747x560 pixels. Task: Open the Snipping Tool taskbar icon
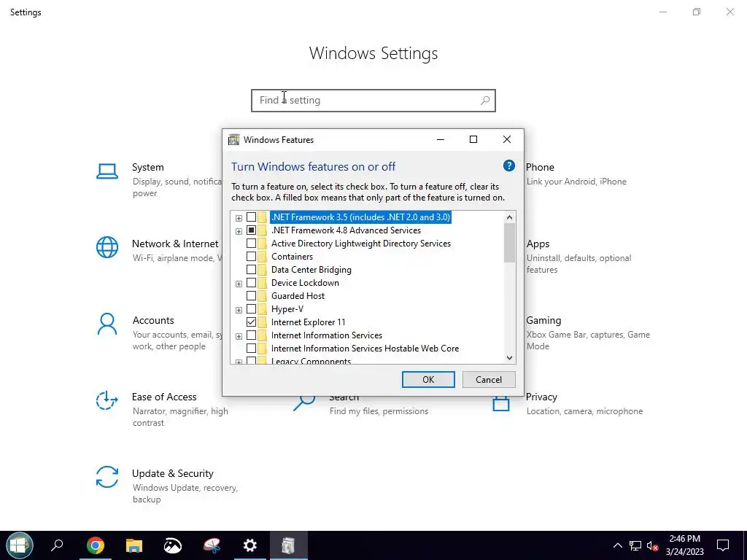212,545
